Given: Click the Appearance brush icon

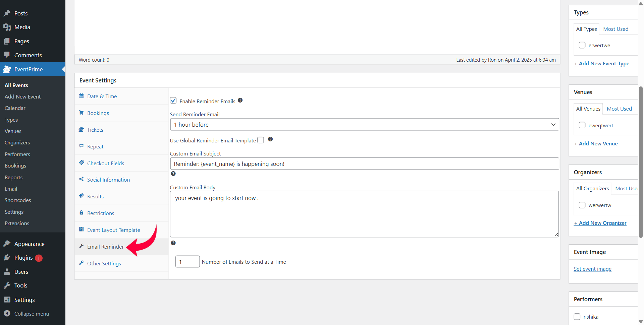Looking at the screenshot, I should 7,244.
